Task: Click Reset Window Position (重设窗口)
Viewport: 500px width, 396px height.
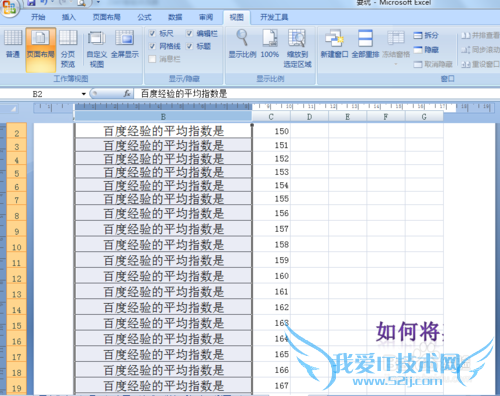Action: coord(480,64)
